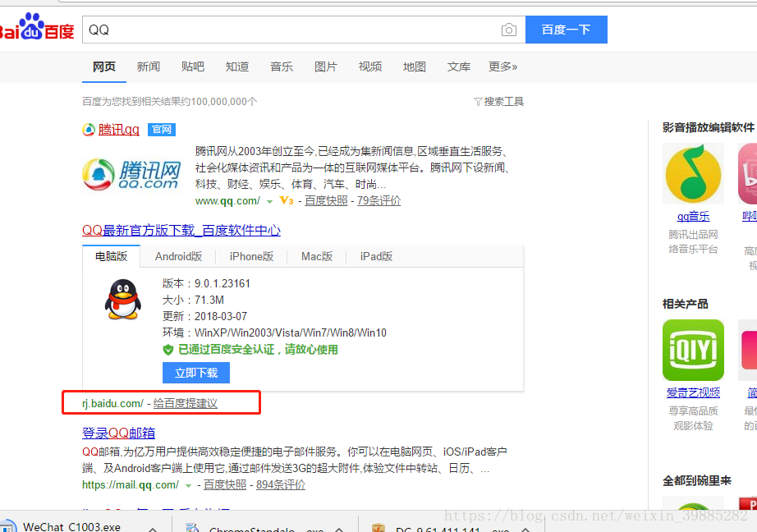Expand DG_9.61.411.141...exe download options arrow
This screenshot has width=757, height=532.
pyautogui.click(x=525, y=530)
